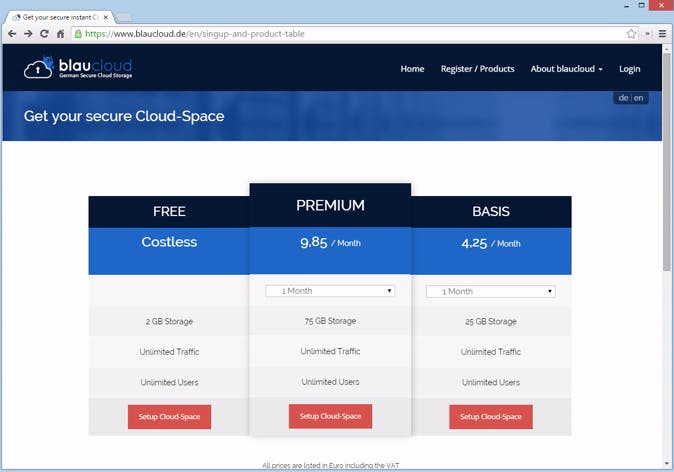Click the extensions overflow icon
674x472 pixels.
[x=647, y=34]
